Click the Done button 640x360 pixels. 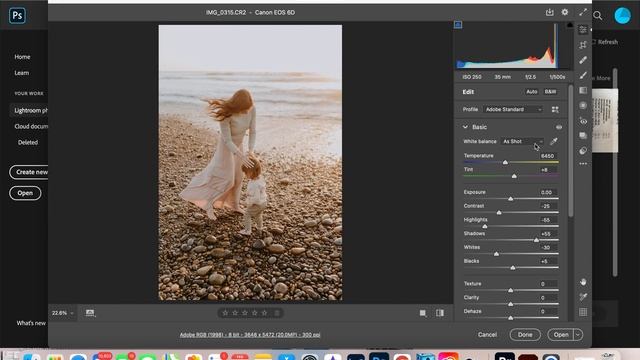(525, 335)
